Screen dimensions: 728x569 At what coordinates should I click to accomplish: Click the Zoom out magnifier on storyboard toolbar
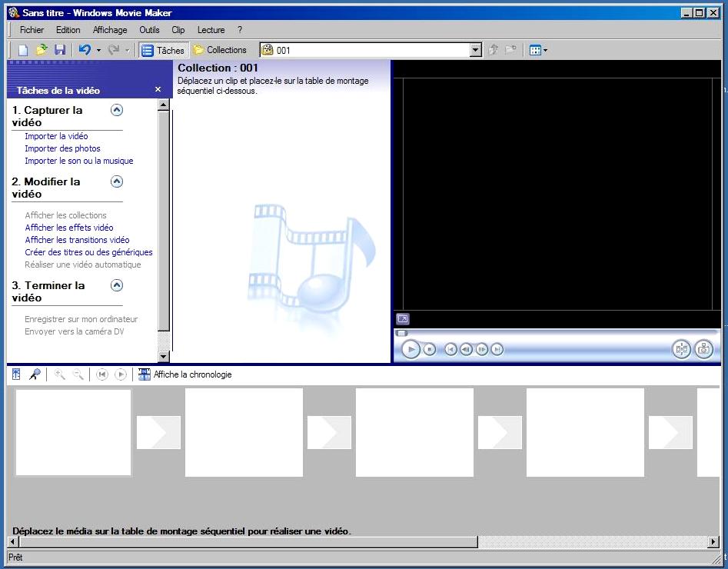coord(78,374)
